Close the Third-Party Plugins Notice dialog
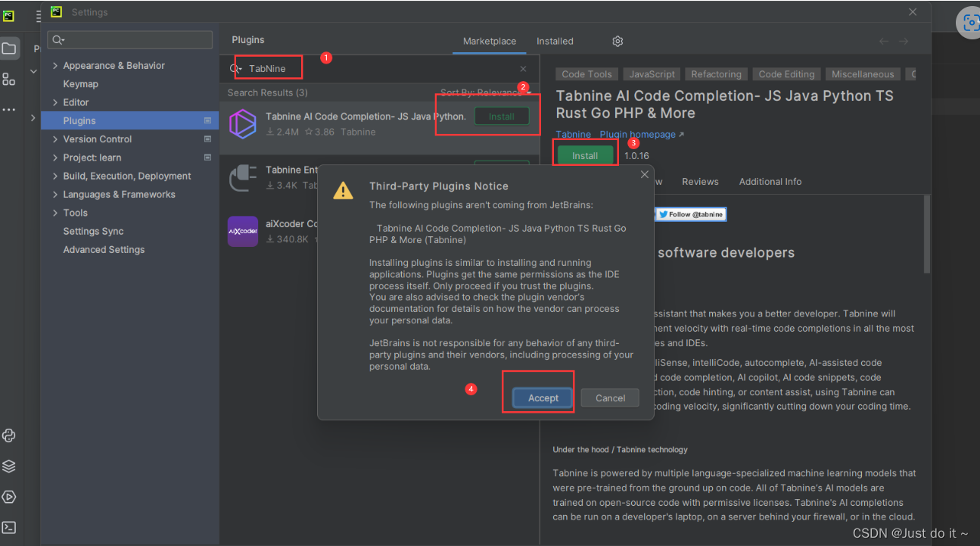 coord(645,174)
